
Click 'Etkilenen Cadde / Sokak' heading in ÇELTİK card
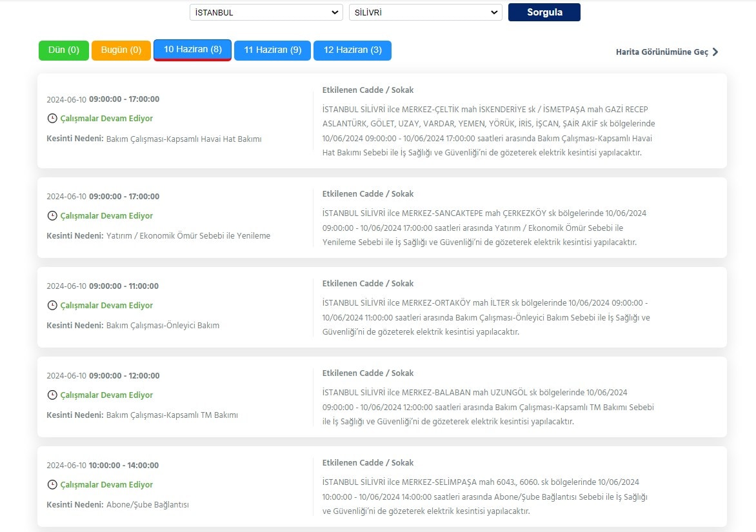point(368,90)
